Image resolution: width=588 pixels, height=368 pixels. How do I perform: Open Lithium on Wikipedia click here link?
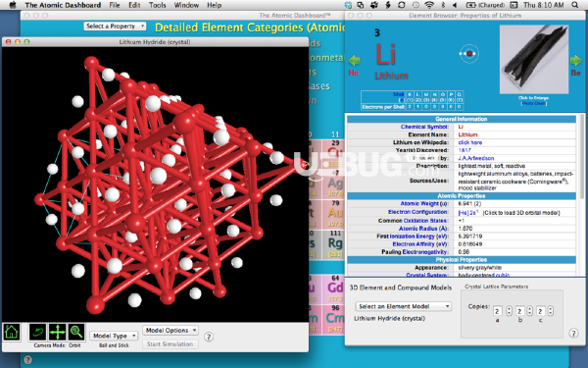click(x=469, y=142)
